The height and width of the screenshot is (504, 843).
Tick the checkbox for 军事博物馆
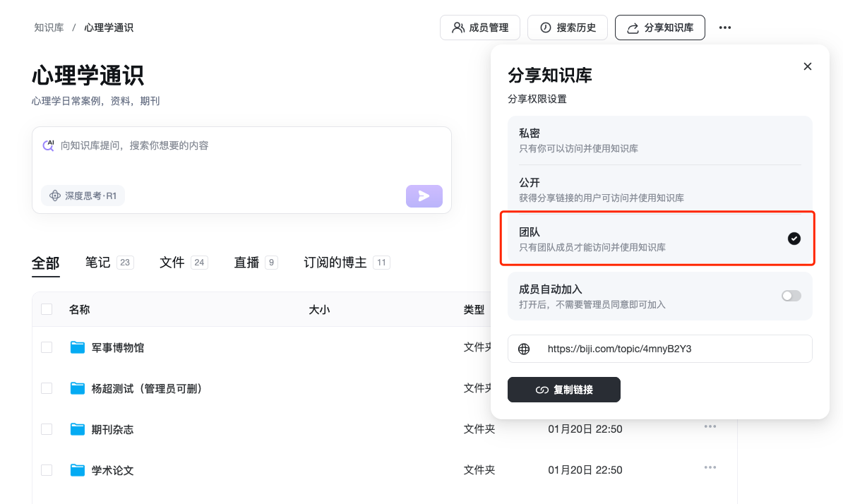tap(47, 347)
